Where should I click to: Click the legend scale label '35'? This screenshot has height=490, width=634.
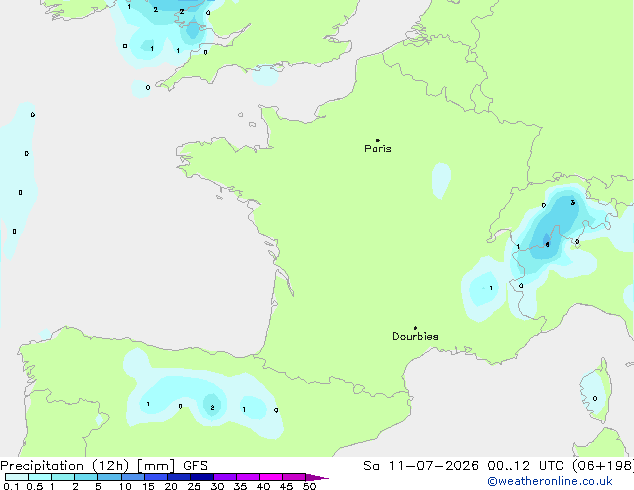click(x=240, y=486)
